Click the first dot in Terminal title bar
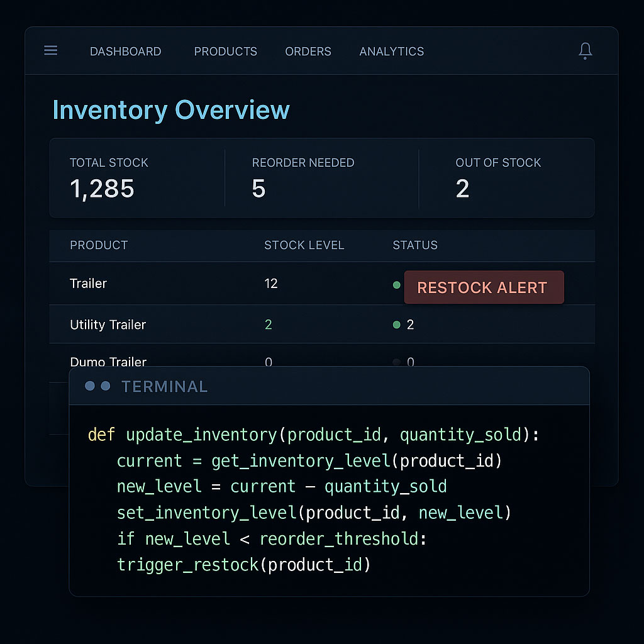Image resolution: width=644 pixels, height=644 pixels. pyautogui.click(x=90, y=386)
